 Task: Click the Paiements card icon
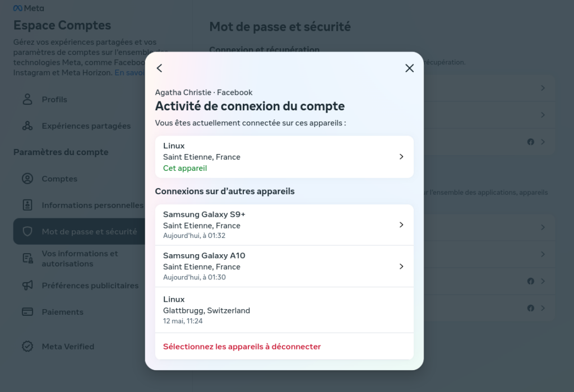click(x=27, y=312)
